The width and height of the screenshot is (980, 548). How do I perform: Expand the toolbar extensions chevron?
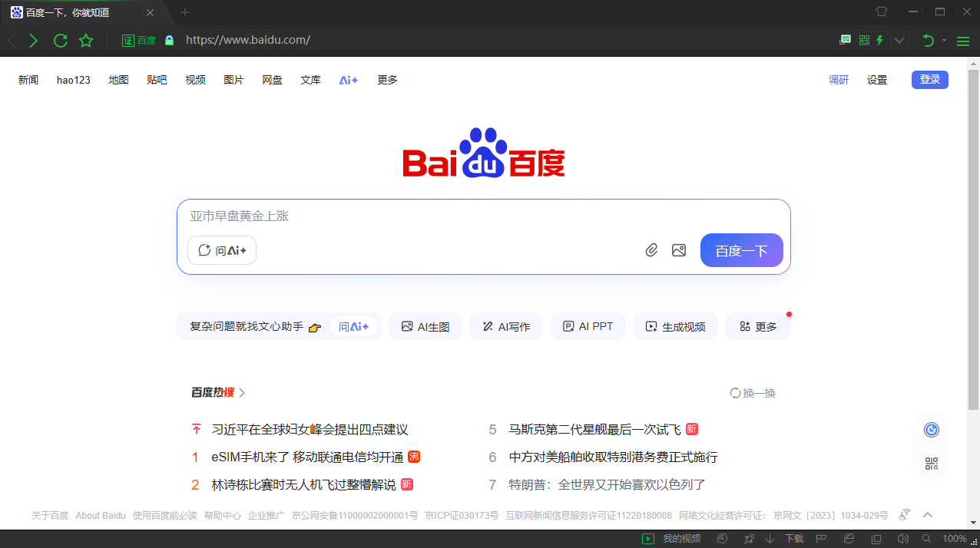pos(899,40)
